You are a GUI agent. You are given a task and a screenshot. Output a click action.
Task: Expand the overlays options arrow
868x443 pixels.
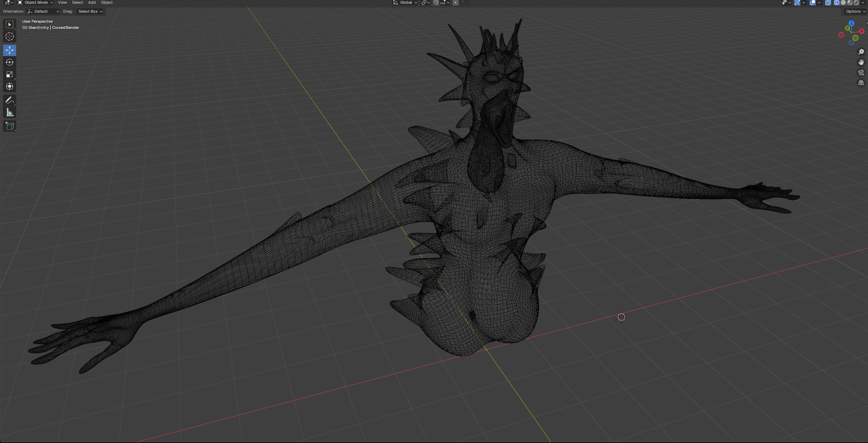coord(819,2)
